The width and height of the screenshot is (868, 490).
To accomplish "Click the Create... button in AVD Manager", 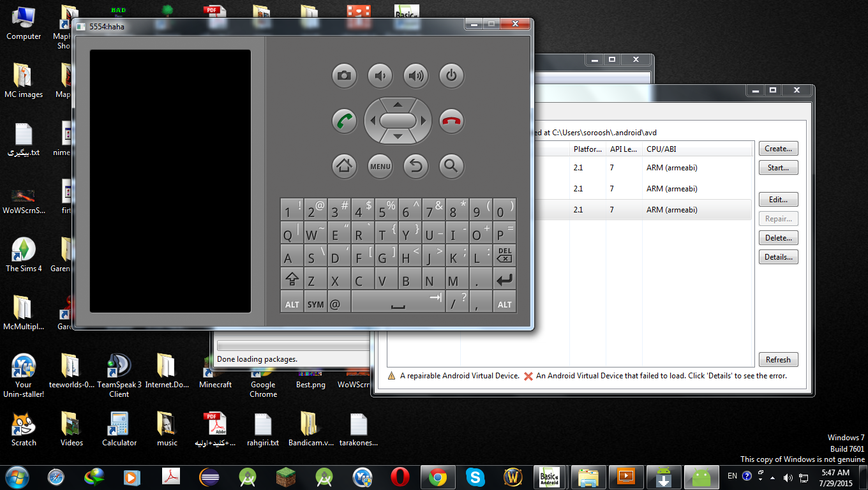I will pos(778,149).
